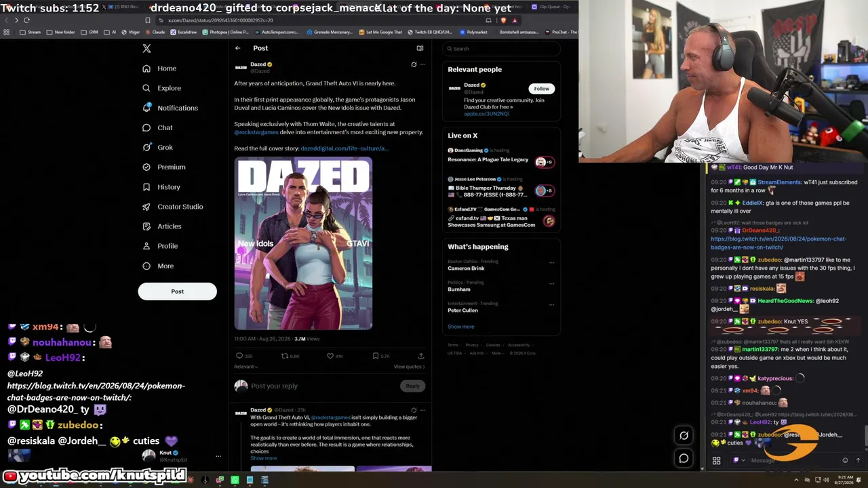
Task: Click the white Post button
Action: pos(177,291)
